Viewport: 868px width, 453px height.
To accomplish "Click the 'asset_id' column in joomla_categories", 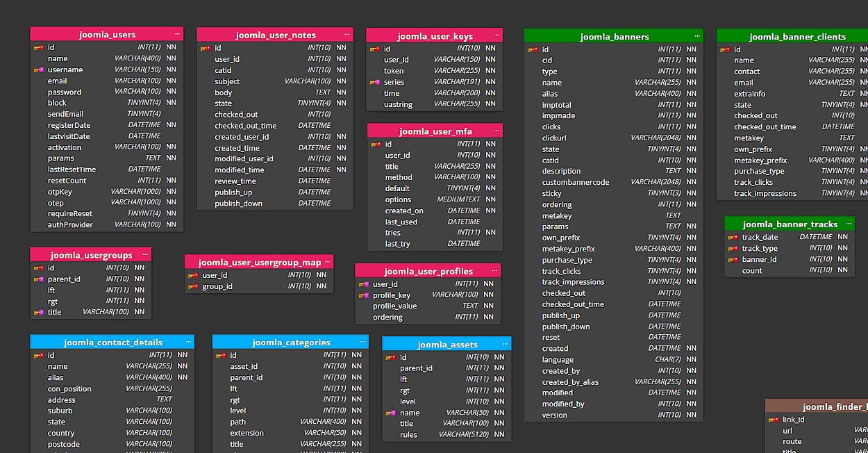I will 290,366.
